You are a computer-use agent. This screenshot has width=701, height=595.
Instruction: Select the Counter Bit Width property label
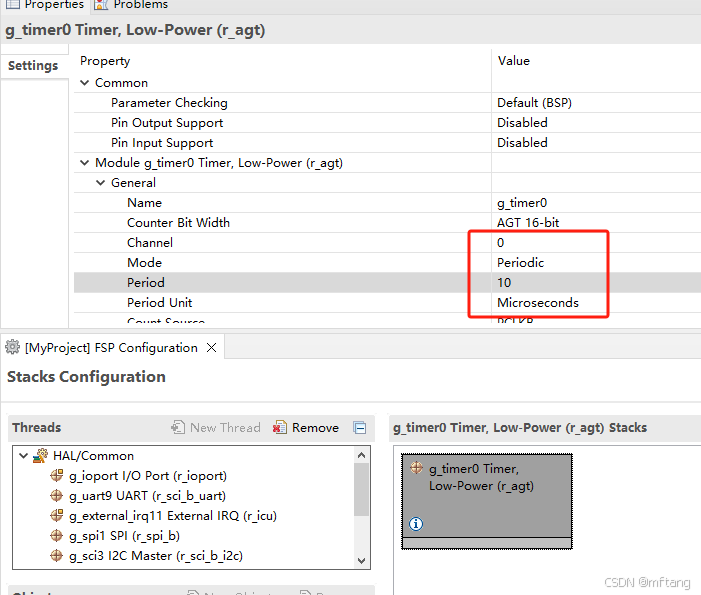pos(178,223)
